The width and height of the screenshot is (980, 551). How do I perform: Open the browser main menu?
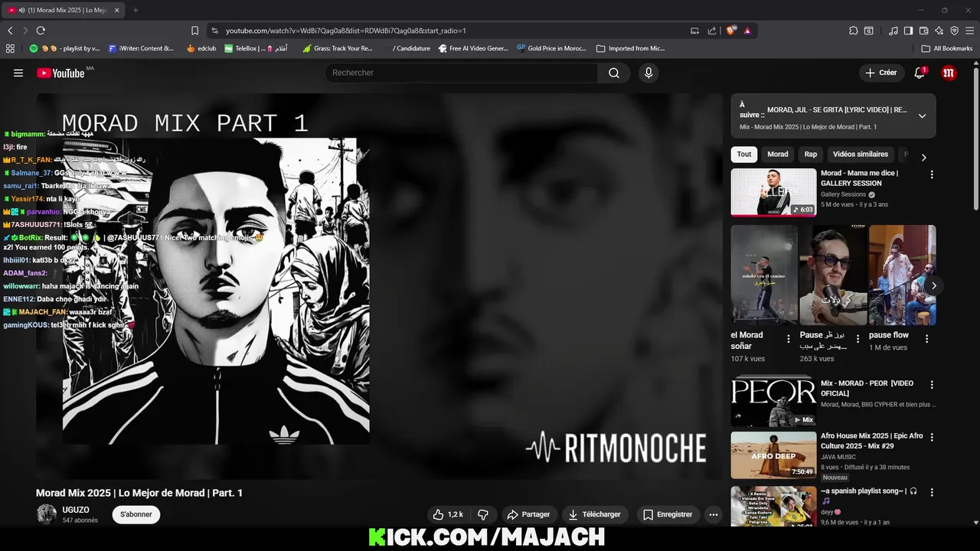click(969, 31)
